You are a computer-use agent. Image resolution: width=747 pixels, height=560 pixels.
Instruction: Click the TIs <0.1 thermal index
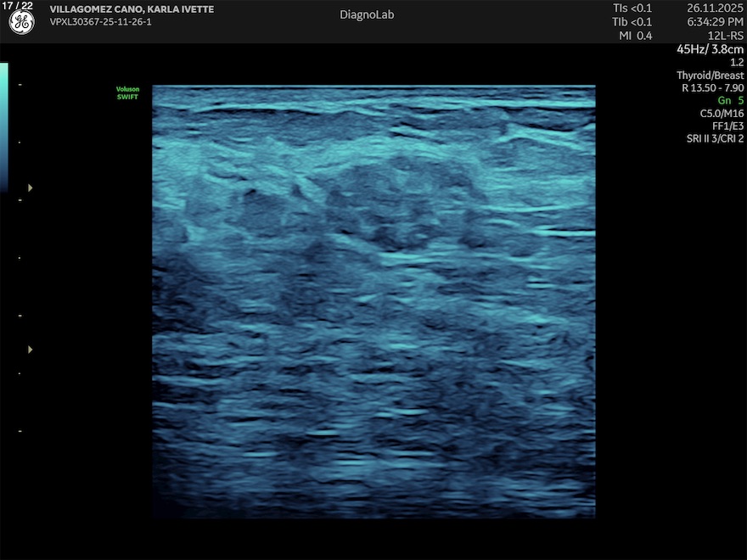coord(632,8)
